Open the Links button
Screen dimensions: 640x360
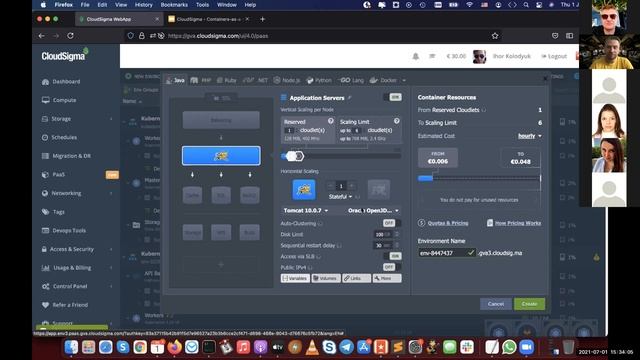pyautogui.click(x=356, y=278)
